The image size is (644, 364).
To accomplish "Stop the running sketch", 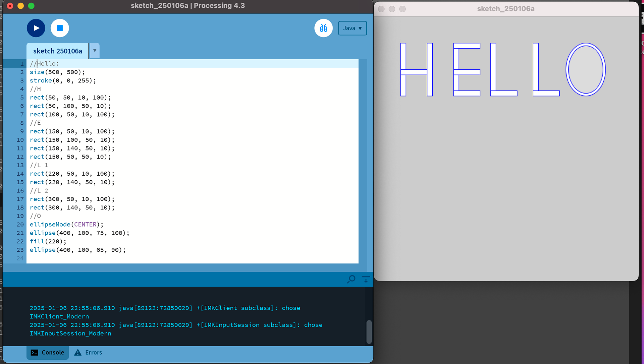I will 60,28.
